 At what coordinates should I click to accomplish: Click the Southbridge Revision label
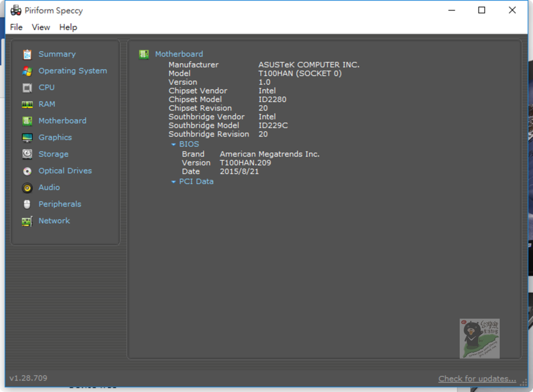click(209, 134)
